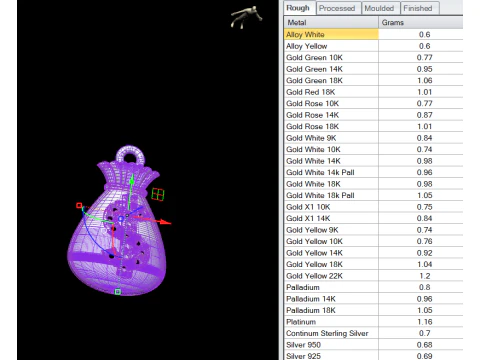This screenshot has width=480, height=360.
Task: Select the Gold White 10K row
Action: (374, 149)
